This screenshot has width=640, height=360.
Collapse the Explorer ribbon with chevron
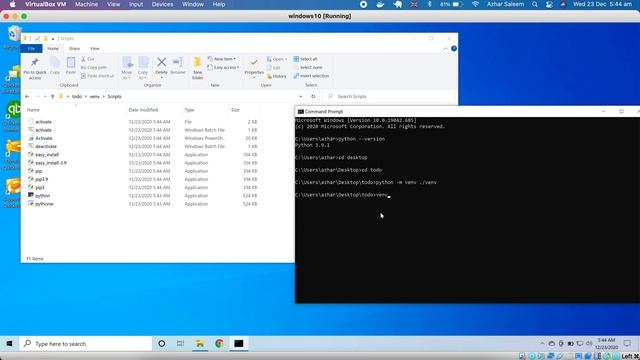click(445, 49)
